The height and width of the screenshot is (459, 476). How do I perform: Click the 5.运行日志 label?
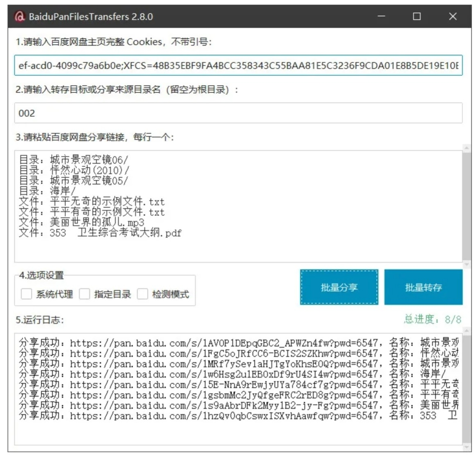point(40,320)
